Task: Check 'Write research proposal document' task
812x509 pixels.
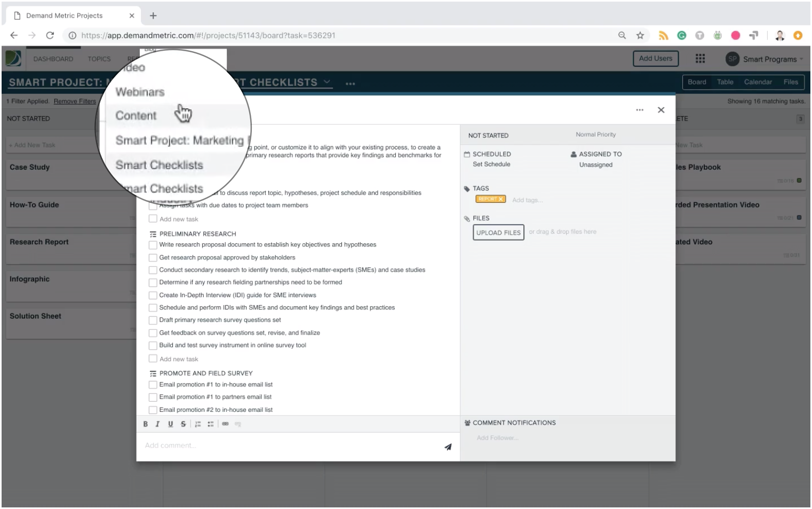Action: click(x=153, y=245)
